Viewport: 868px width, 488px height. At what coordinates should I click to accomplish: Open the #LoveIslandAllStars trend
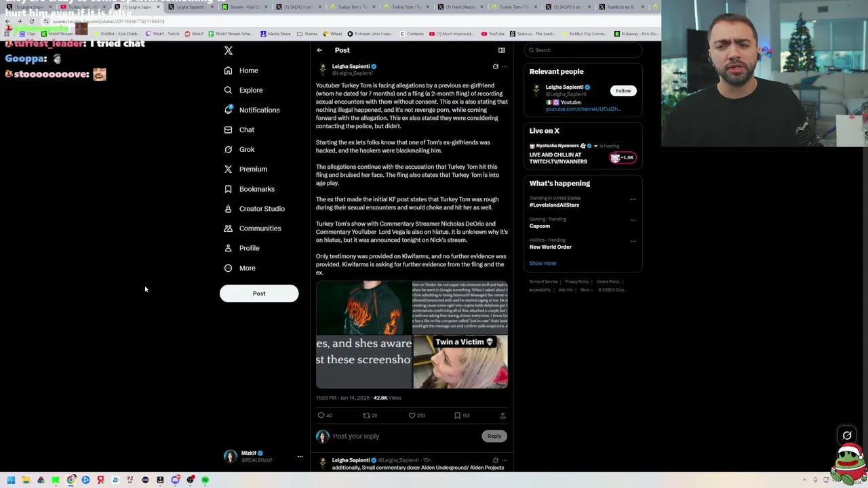554,205
